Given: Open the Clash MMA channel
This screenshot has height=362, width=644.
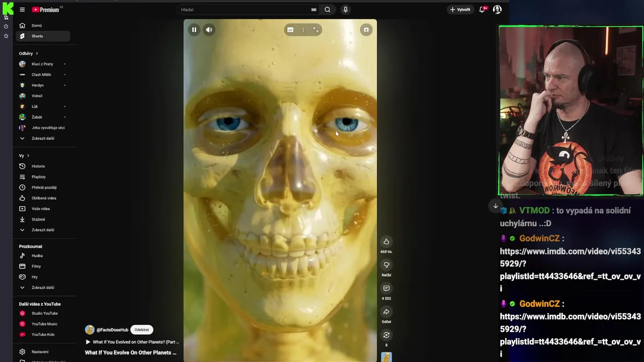Looking at the screenshot, I should 43,74.
